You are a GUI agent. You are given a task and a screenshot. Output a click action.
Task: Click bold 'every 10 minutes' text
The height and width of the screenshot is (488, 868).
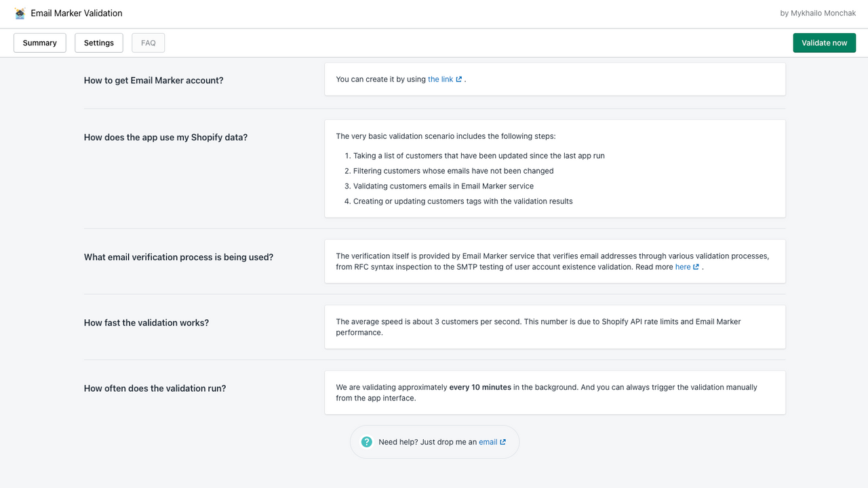pyautogui.click(x=480, y=387)
